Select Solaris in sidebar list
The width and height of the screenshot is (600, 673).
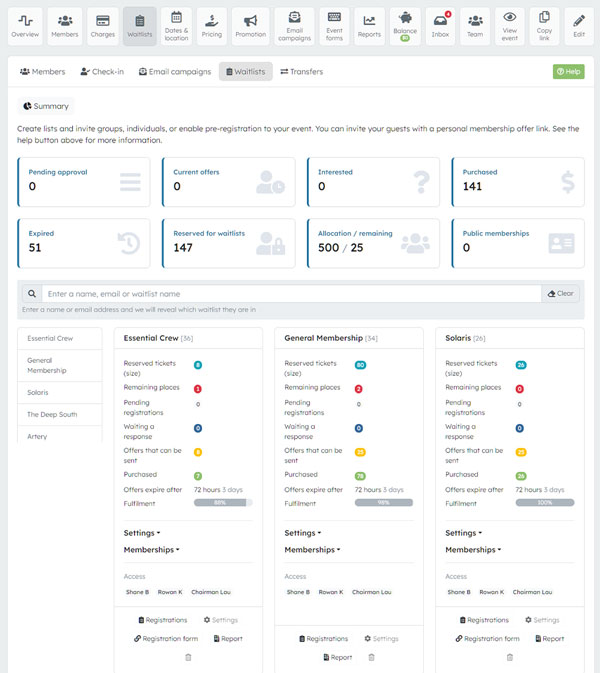(60, 392)
